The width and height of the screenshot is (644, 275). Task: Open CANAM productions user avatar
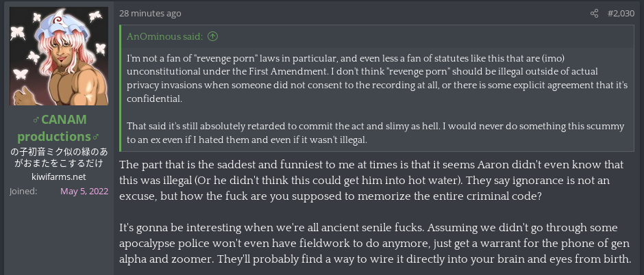tap(59, 57)
